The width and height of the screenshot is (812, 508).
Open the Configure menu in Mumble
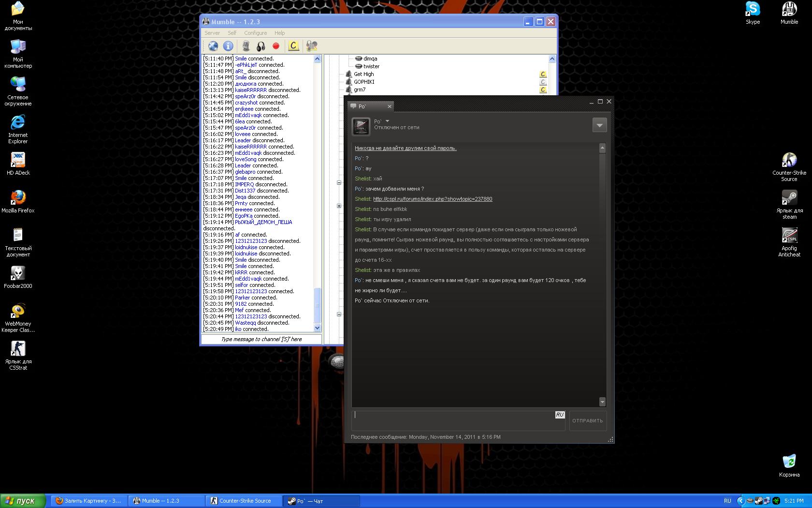255,33
